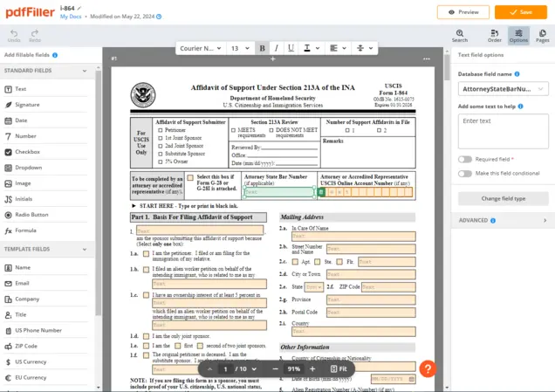
Task: Enable the Required field toggle
Action: coord(465,160)
